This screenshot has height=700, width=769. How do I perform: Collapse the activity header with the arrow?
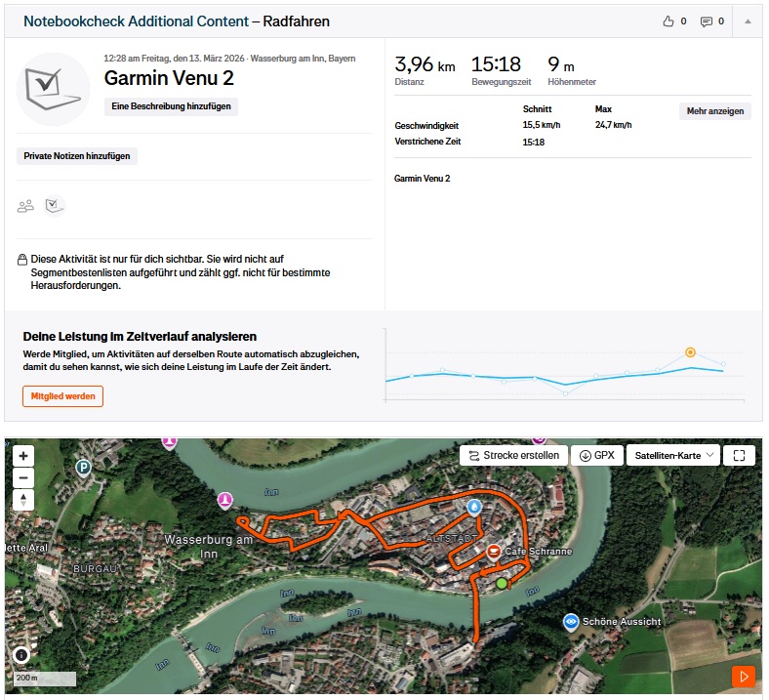[x=748, y=21]
